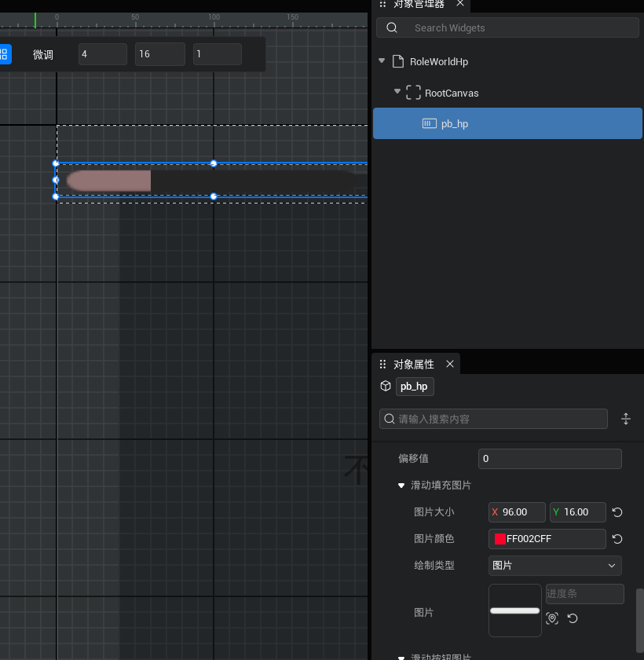Screen dimensions: 644x660
Task: Click the left-middle selection handle of pb_hp
Action: click(56, 180)
